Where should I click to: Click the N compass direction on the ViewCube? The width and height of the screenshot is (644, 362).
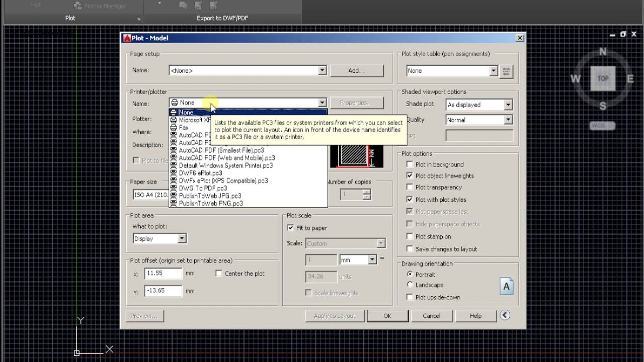(603, 51)
